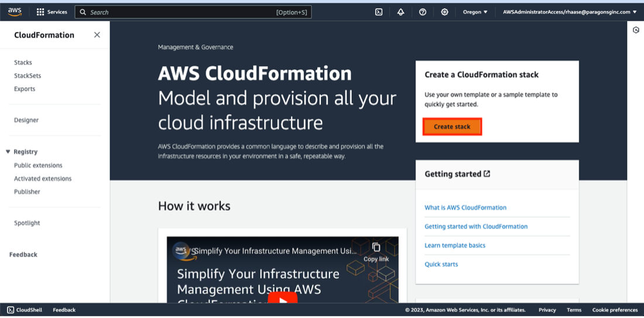Click the video title text
This screenshot has width=644, height=318.
[x=275, y=251]
